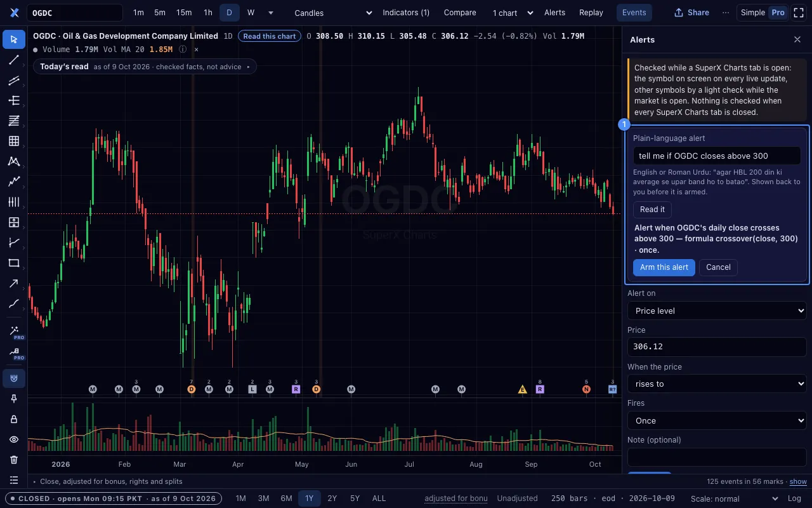Open the Replay menu item
This screenshot has width=812, height=508.
591,13
